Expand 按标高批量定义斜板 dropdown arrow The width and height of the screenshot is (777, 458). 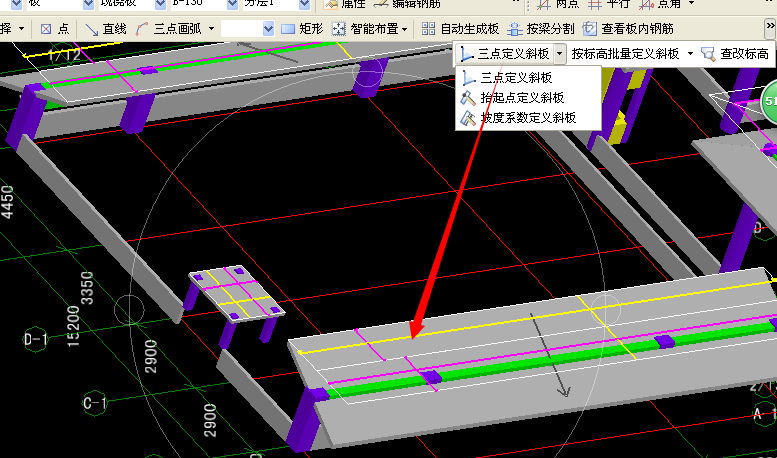(691, 53)
